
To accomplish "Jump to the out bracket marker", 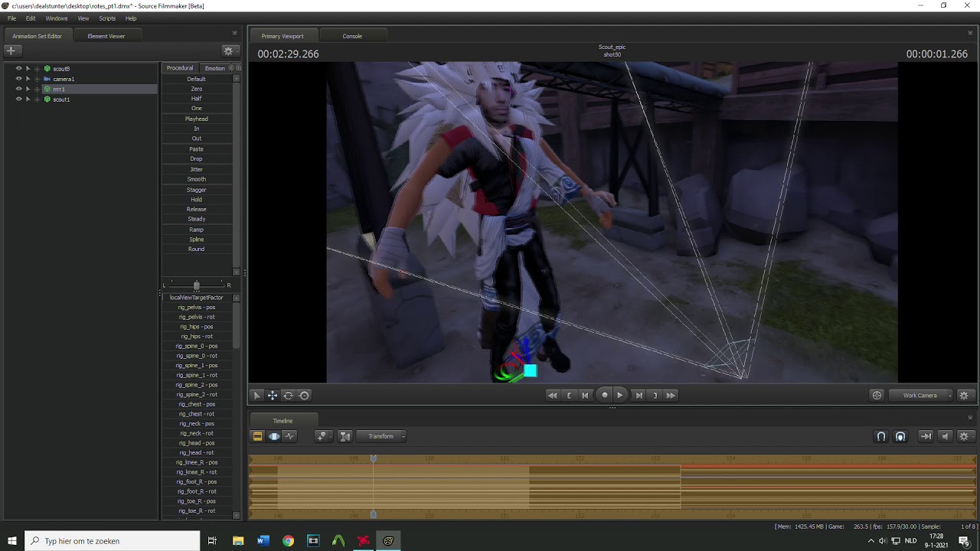I will [655, 396].
